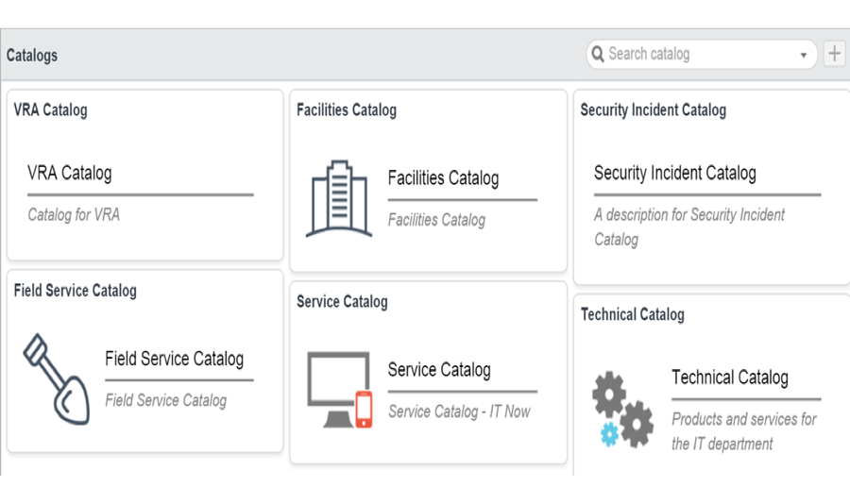Click the 'Catalog for VRA' description
The width and height of the screenshot is (850, 504).
coord(74,215)
